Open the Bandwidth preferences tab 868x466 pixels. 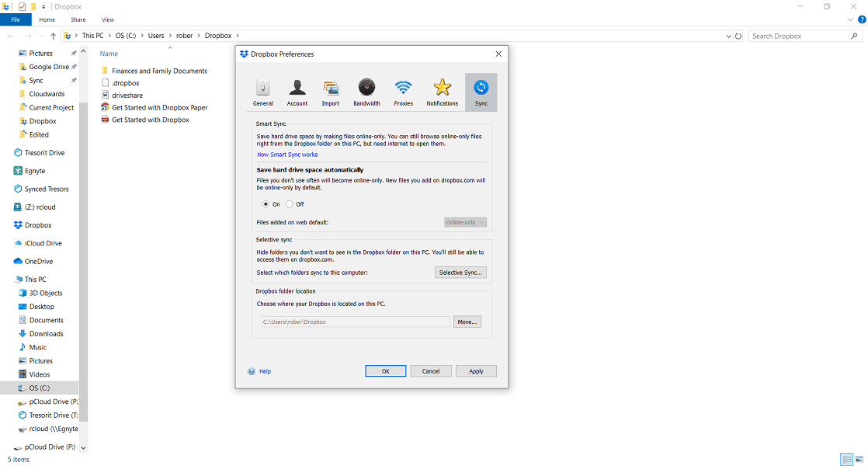coord(366,92)
